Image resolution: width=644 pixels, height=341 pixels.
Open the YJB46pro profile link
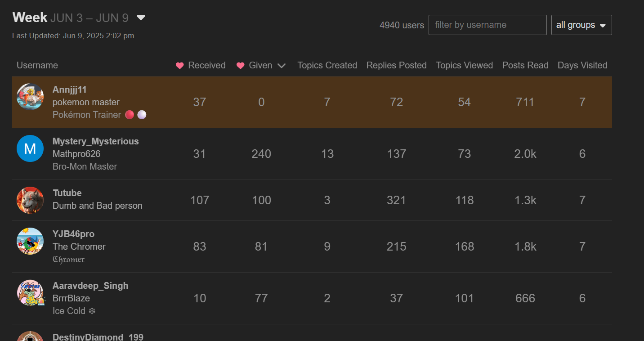[x=73, y=234]
